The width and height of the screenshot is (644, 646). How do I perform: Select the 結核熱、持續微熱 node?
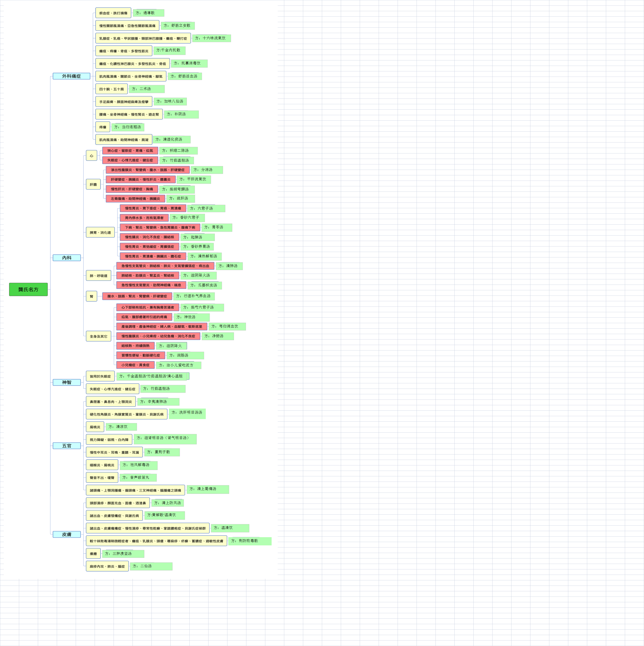coord(135,346)
